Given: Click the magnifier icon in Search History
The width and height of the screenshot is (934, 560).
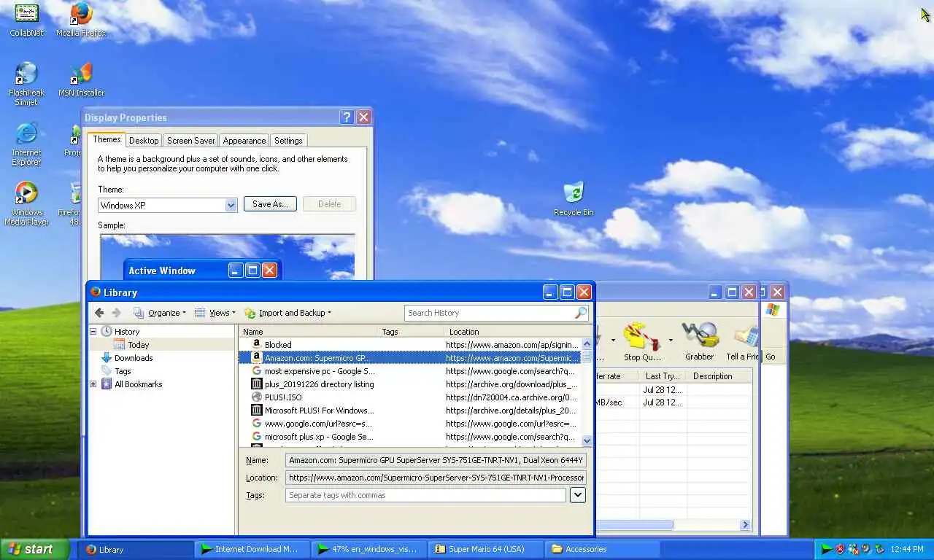Looking at the screenshot, I should coord(581,313).
